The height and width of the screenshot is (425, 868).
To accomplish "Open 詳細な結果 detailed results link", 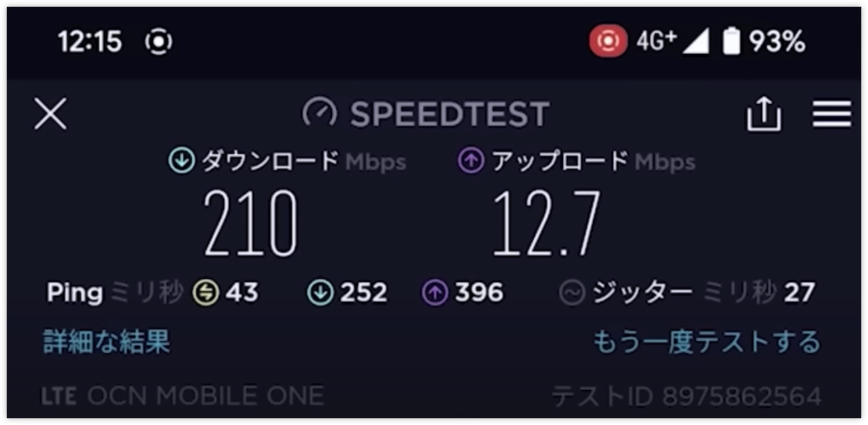I will click(x=107, y=341).
